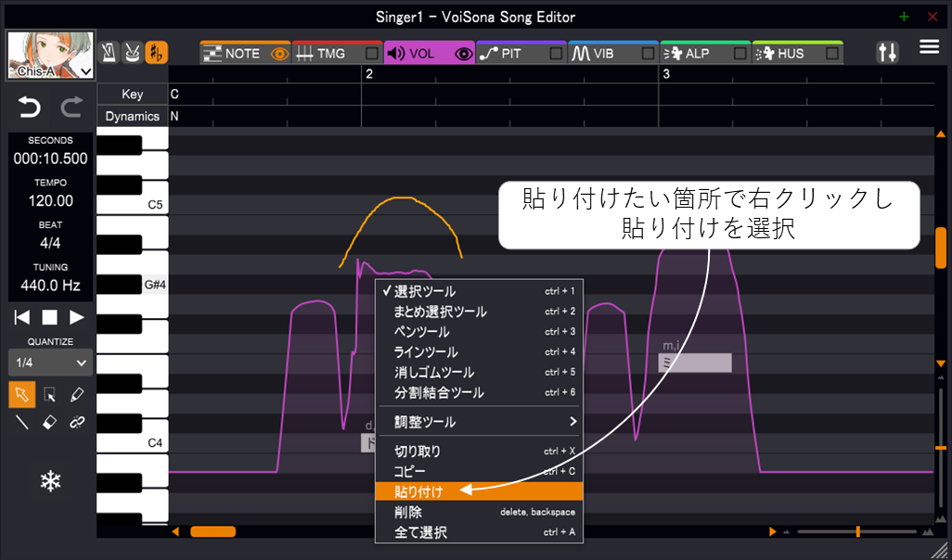Toggle the orange sharp/flat key icon
The image size is (952, 560).
[157, 53]
